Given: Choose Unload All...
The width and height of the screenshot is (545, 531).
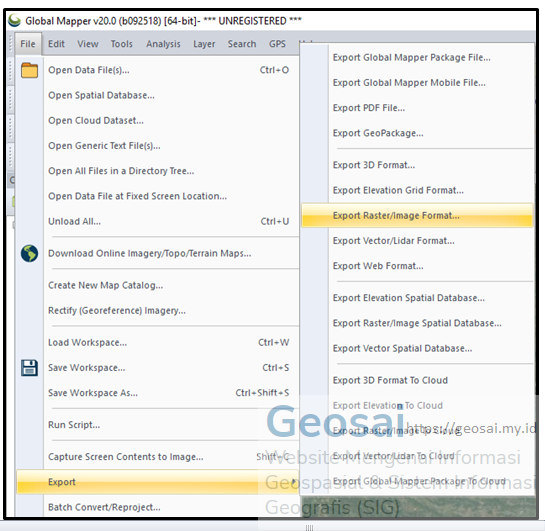Looking at the screenshot, I should (158, 221).
